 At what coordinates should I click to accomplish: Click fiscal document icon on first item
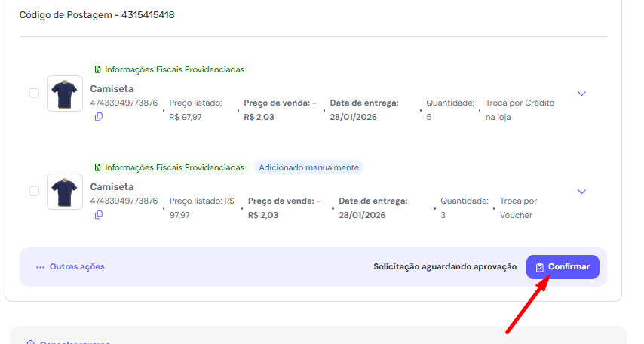[x=97, y=69]
